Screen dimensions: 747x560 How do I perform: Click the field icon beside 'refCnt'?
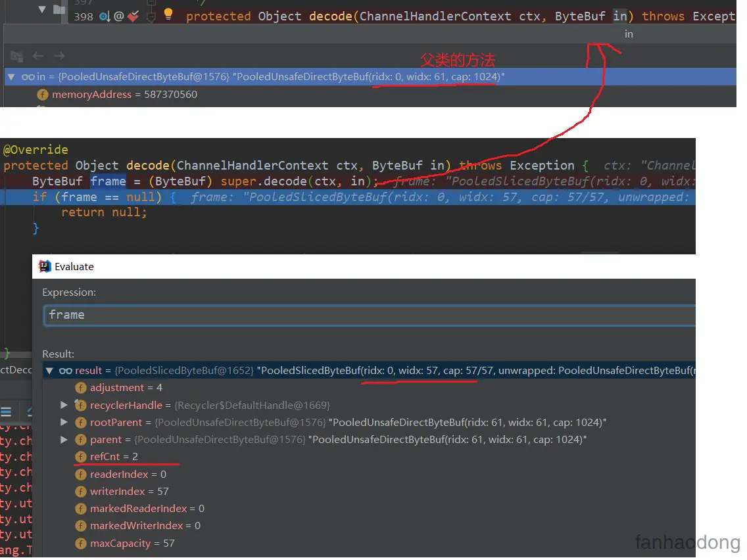click(x=80, y=457)
